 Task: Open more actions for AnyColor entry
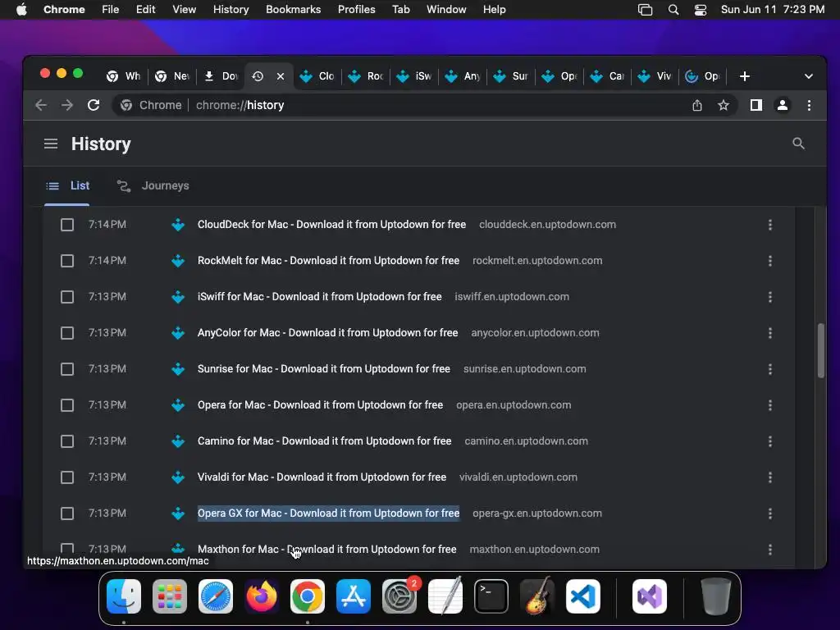[x=769, y=333]
